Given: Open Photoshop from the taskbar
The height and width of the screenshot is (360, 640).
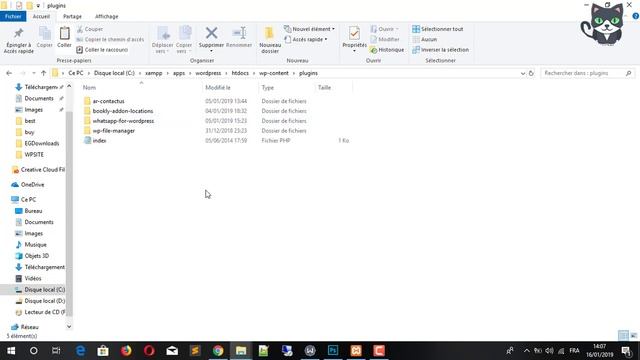Looking at the screenshot, I should [333, 351].
